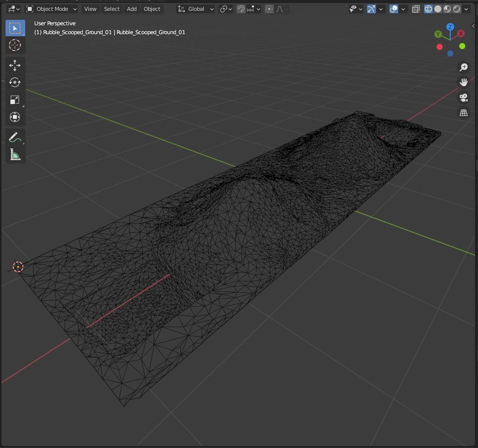Image resolution: width=478 pixels, height=448 pixels.
Task: Click the negative Y green dot on gizmo
Action: point(462,46)
